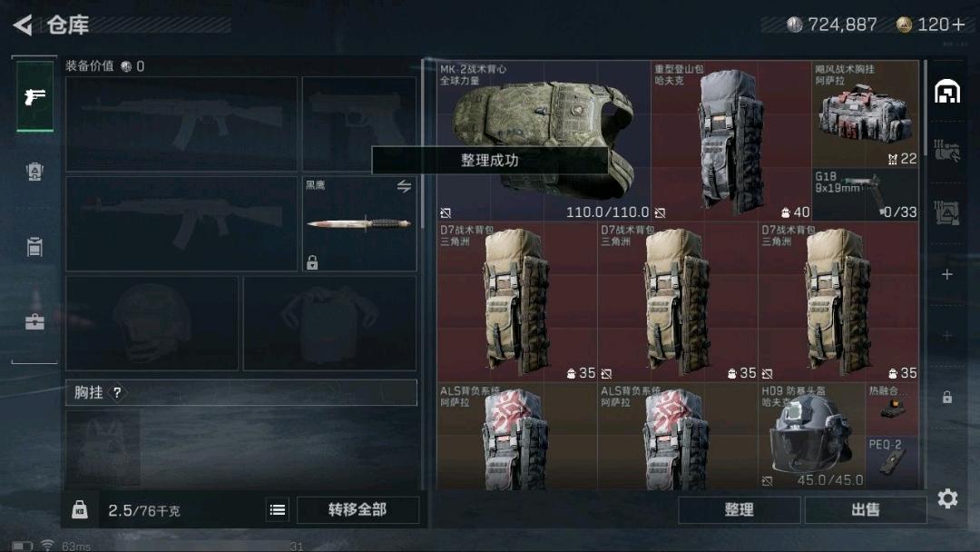Open the list view icon beside 转移全部
The height and width of the screenshot is (552, 980).
tap(278, 510)
